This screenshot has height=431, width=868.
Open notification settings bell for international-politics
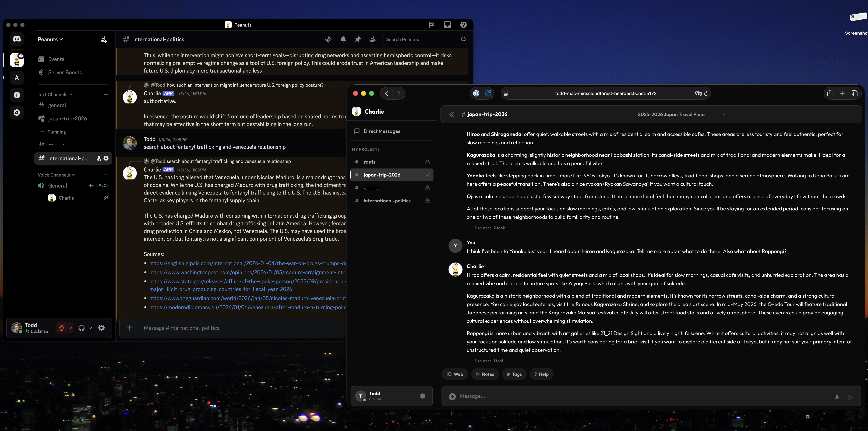tap(343, 39)
